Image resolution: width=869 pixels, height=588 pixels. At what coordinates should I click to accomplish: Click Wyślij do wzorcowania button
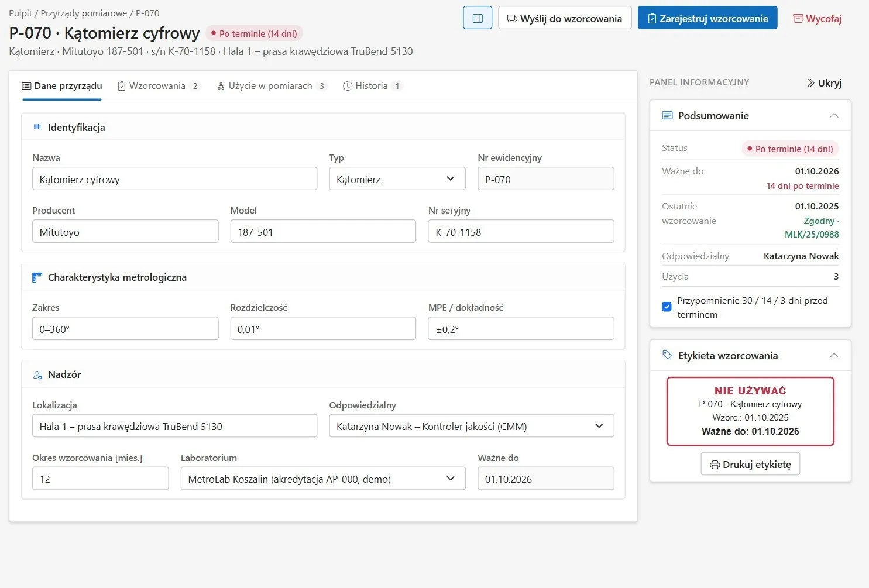coord(565,18)
